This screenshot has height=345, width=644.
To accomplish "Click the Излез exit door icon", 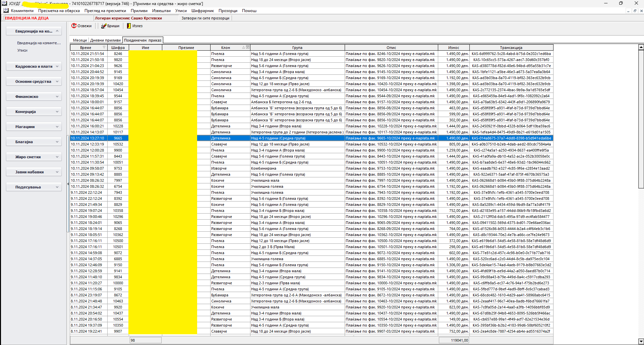I will [129, 26].
